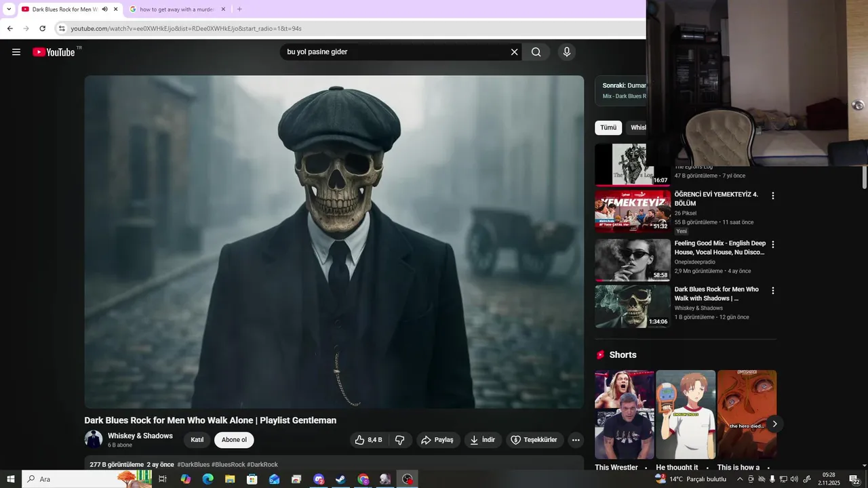Mute the Dark Blues Rock tab audio
Viewport: 868px width, 488px height.
(105, 9)
